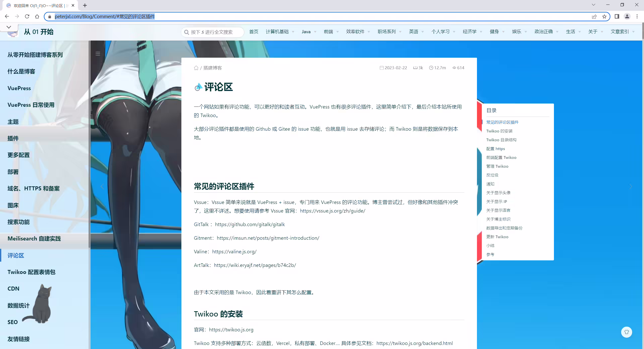Expand the 前端 nav dropdown
The width and height of the screenshot is (644, 349).
click(x=331, y=32)
